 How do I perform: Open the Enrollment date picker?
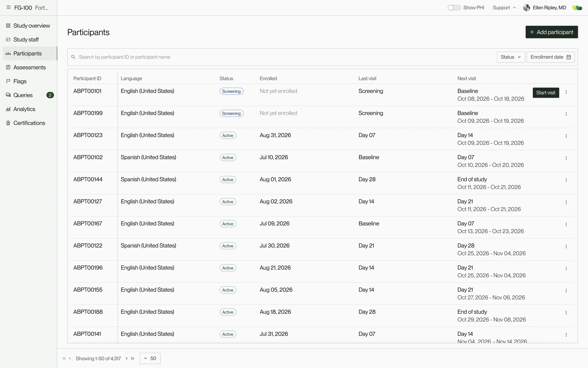point(551,57)
